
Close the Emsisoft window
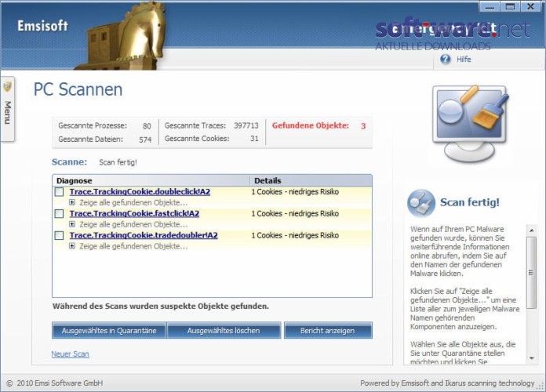click(530, 6)
